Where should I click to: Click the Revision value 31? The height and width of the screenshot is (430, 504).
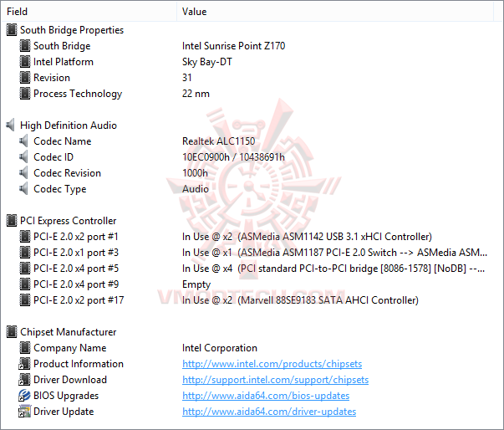pyautogui.click(x=186, y=78)
